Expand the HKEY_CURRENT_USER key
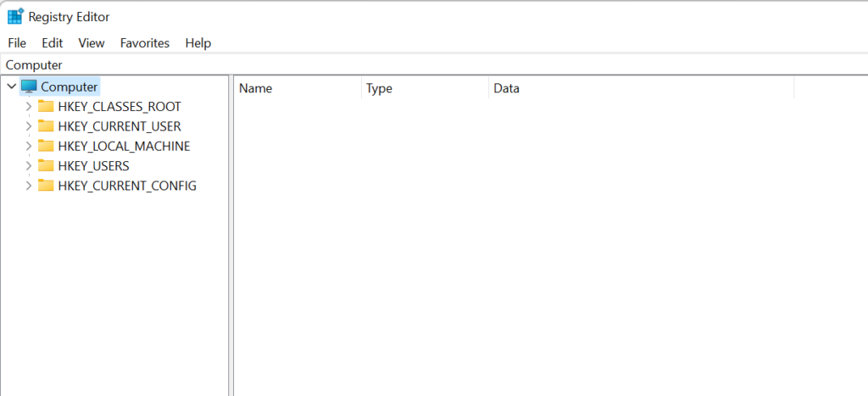 pyautogui.click(x=29, y=126)
